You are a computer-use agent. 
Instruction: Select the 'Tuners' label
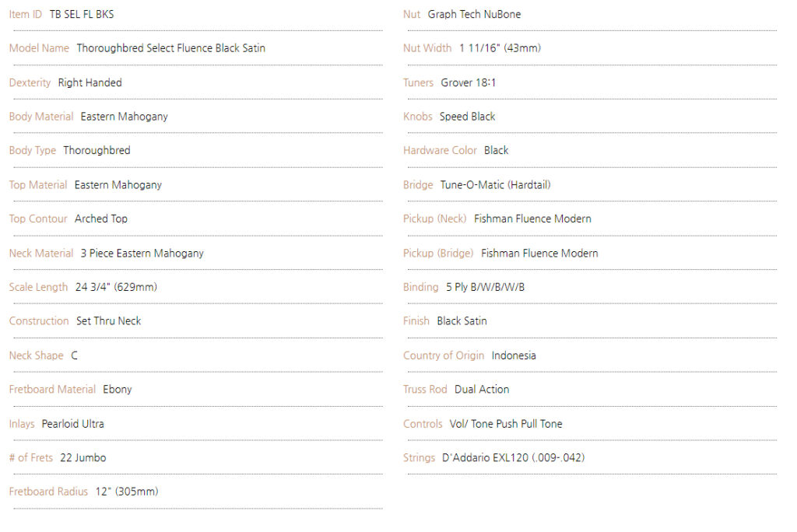pos(418,82)
